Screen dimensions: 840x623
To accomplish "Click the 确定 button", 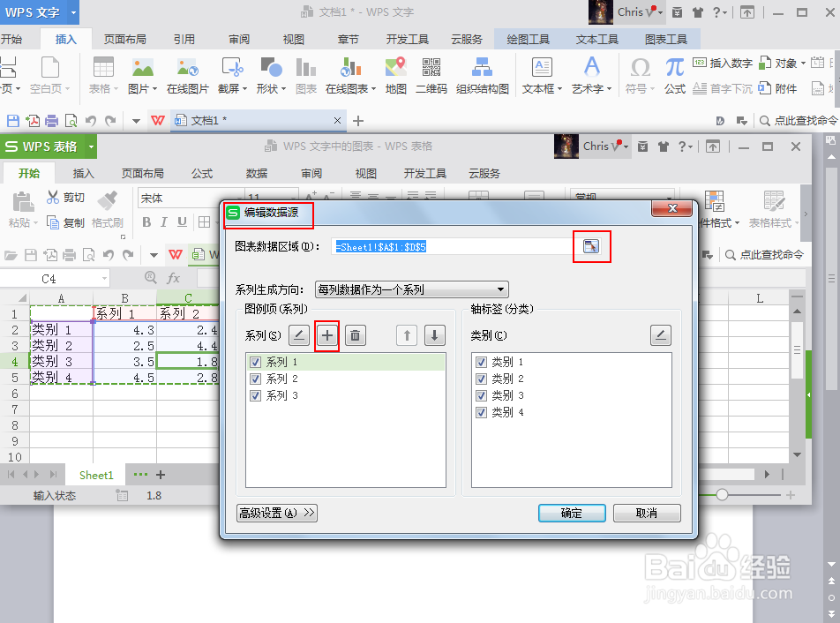I will (x=572, y=513).
